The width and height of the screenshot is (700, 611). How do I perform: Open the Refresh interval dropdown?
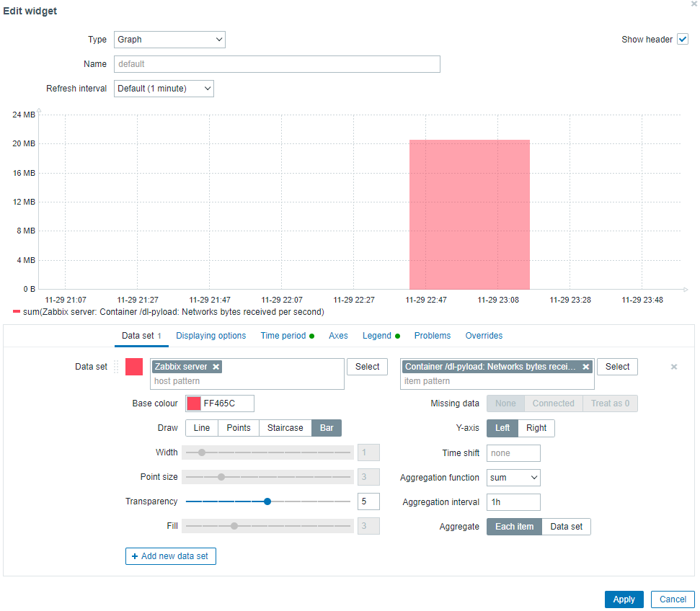point(164,89)
